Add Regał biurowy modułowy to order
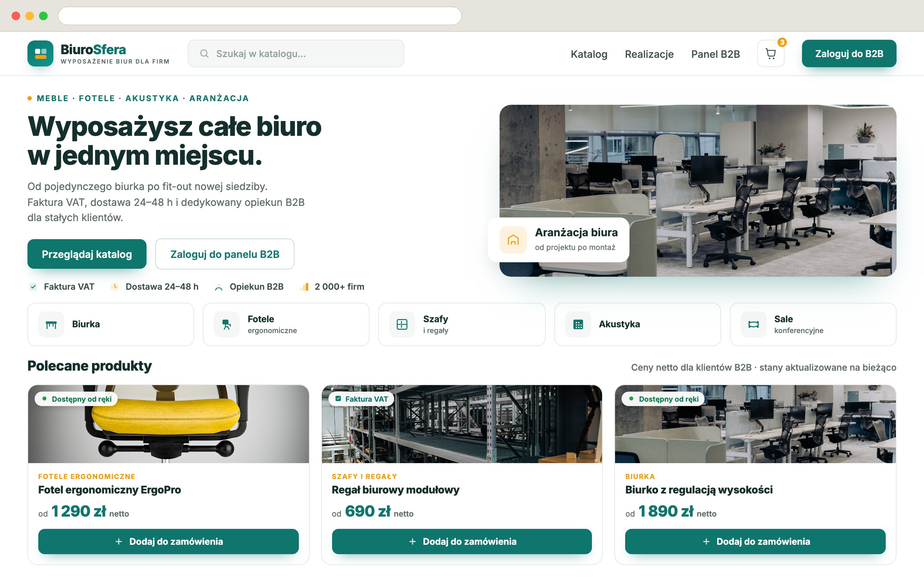The height and width of the screenshot is (578, 924). (x=462, y=542)
